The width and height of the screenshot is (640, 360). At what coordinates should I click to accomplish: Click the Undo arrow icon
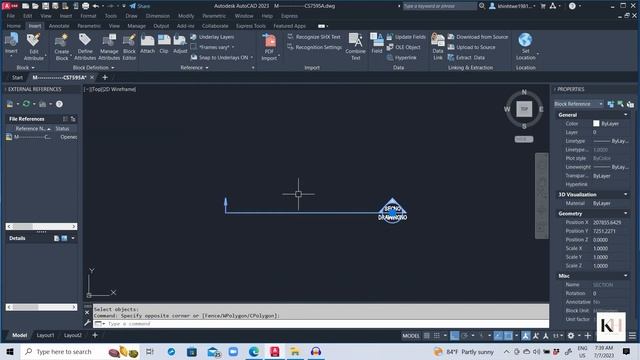[96, 6]
